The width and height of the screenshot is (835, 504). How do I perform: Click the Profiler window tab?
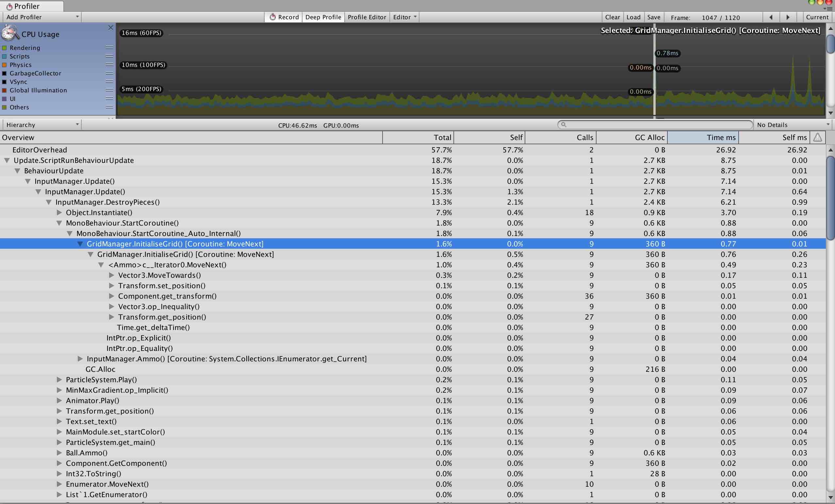(32, 6)
